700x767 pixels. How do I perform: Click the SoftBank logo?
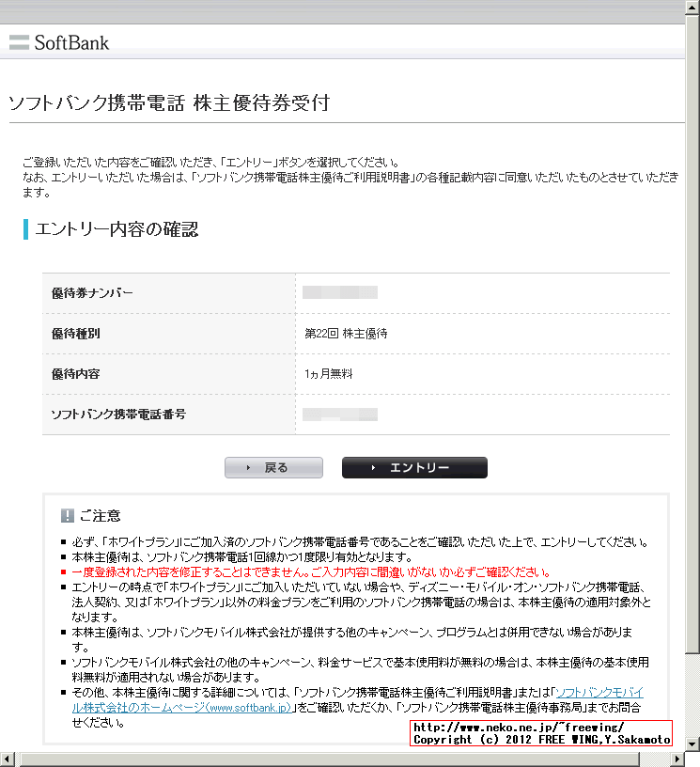(x=59, y=42)
